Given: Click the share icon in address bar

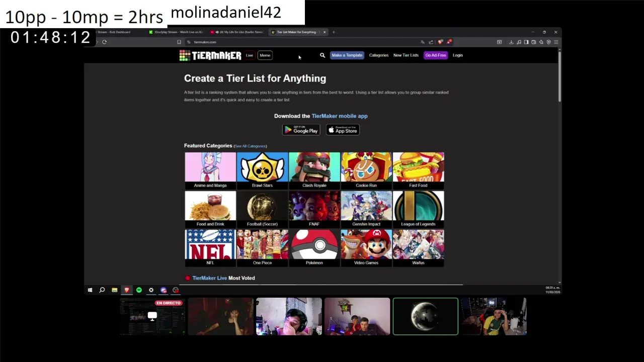Looking at the screenshot, I should click(431, 42).
